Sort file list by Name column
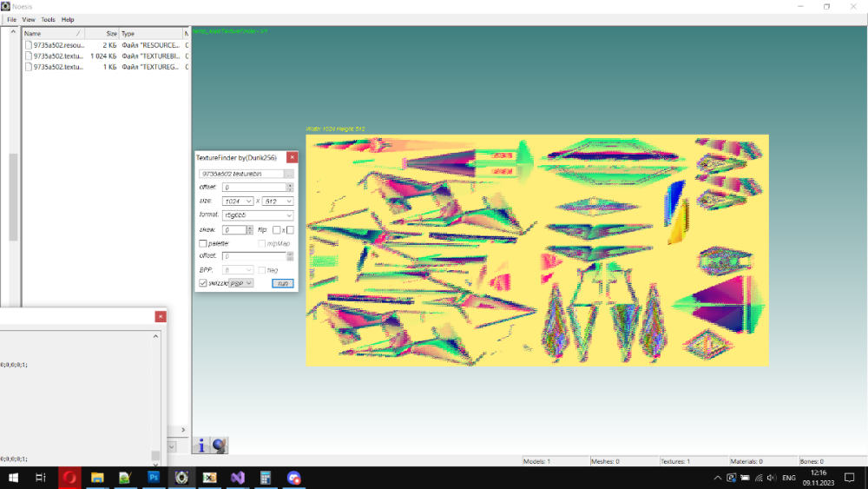This screenshot has width=868, height=489. [54, 33]
